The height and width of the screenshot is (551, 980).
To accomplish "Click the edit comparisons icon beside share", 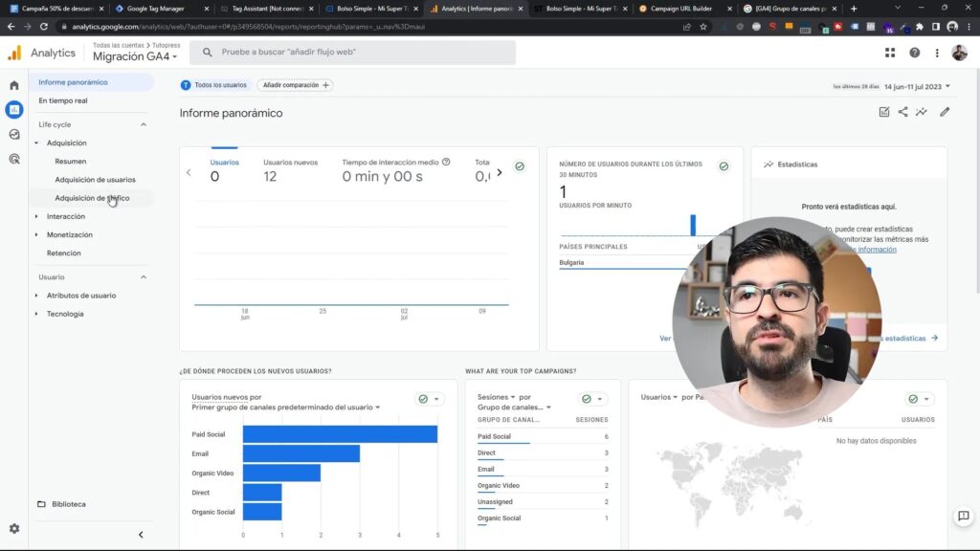I will click(883, 112).
